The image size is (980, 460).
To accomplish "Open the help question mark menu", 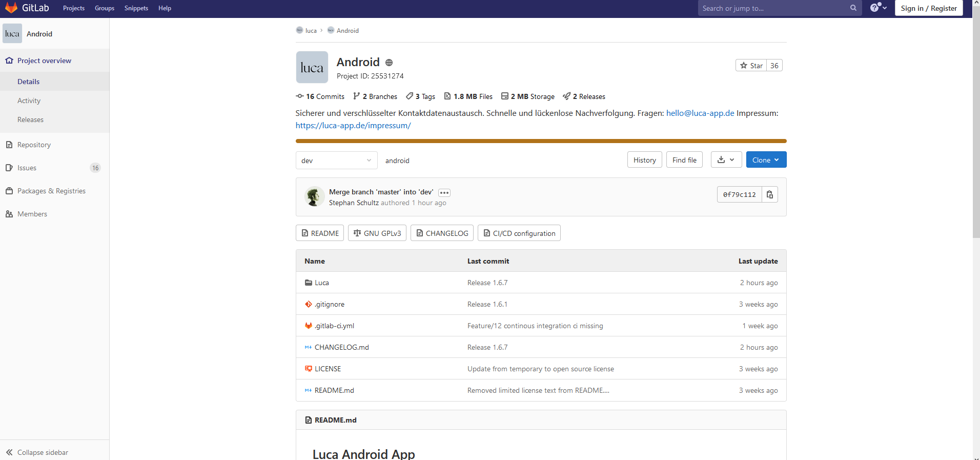I will point(878,8).
